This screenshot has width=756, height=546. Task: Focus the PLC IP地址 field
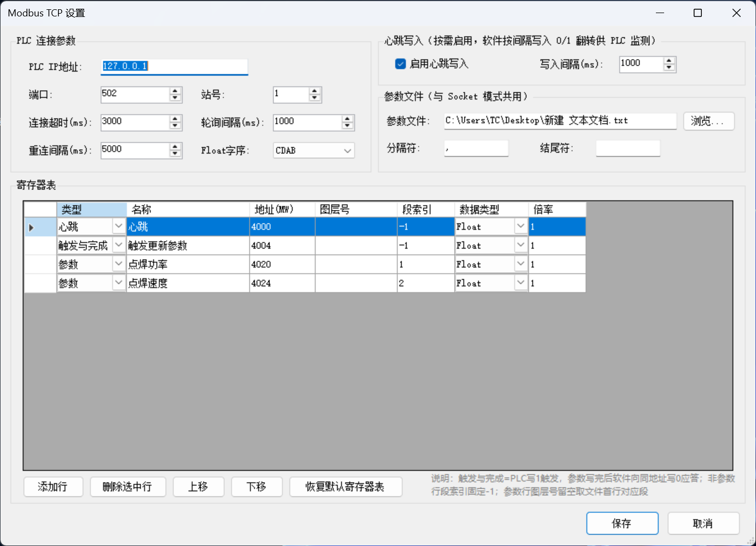[174, 66]
